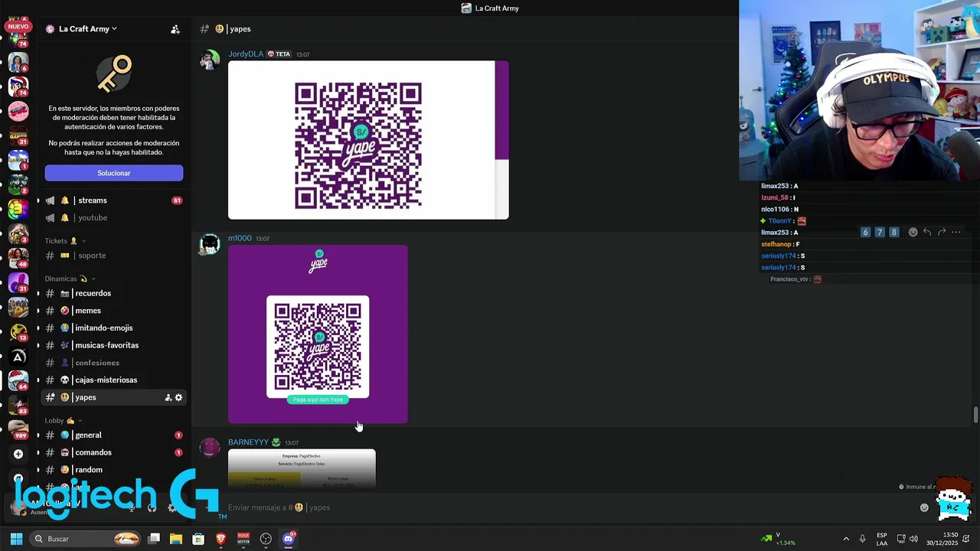Screen dimensions: 980x551
Task: Show hidden system tray icons chevron
Action: pos(846,539)
